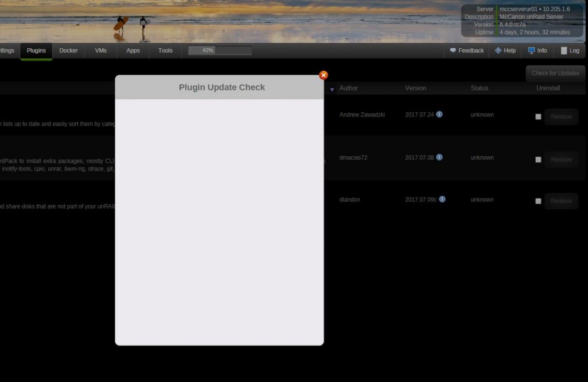Viewport: 588px width, 382px height.
Task: Remove the Andrew Zawadzki plugin
Action: [562, 116]
